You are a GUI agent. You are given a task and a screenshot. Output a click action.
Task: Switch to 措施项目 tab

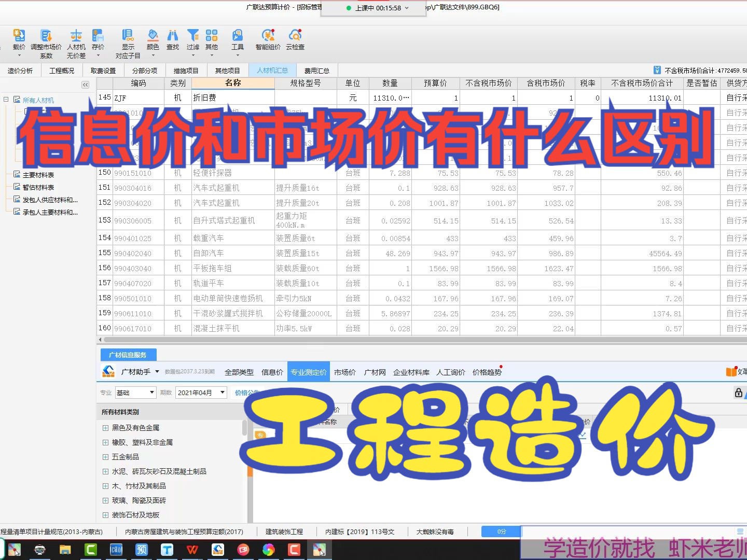tap(186, 71)
